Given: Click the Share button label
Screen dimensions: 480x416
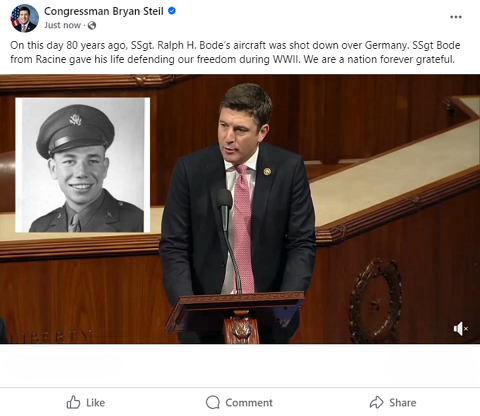Looking at the screenshot, I should coord(403,403).
